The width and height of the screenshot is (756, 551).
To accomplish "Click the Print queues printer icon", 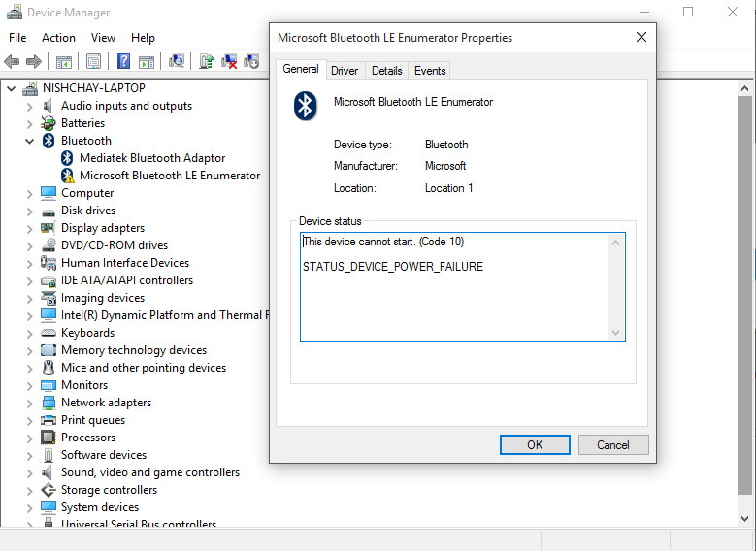I will [x=49, y=420].
